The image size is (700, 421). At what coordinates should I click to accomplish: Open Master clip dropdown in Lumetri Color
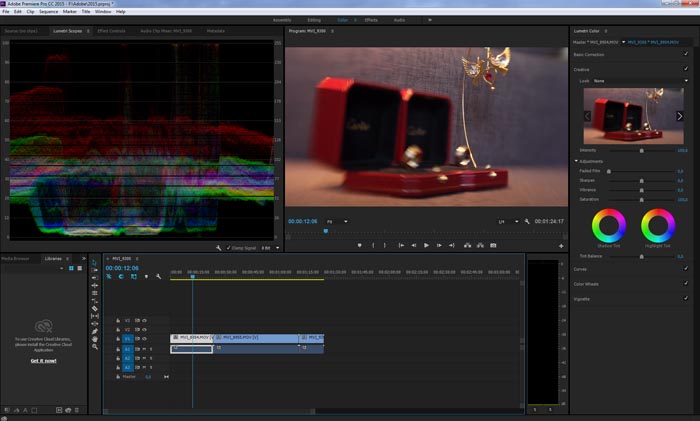(x=624, y=42)
